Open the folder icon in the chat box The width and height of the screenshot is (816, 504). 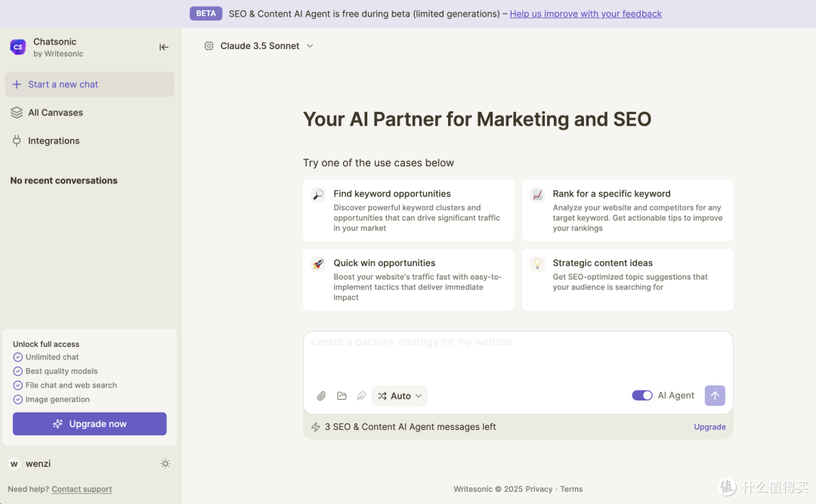coord(342,396)
